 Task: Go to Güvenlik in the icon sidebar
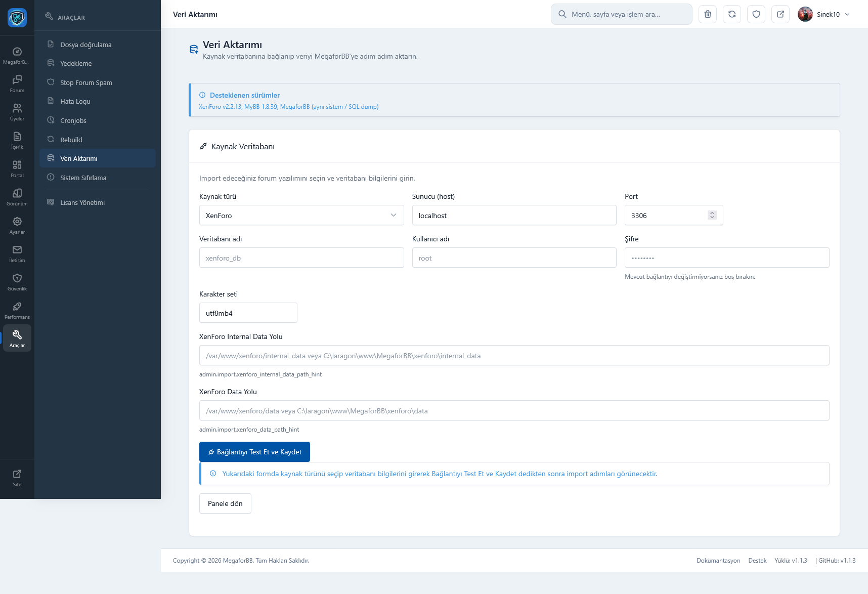[17, 282]
